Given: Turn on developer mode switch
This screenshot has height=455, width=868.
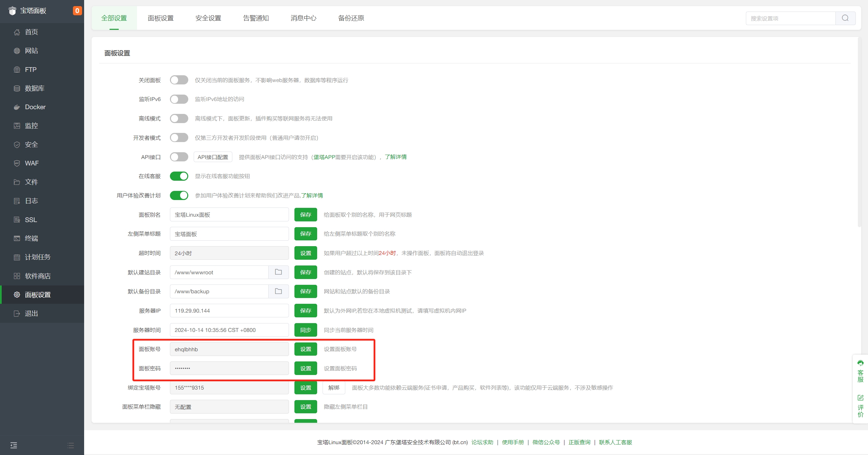Looking at the screenshot, I should [179, 138].
